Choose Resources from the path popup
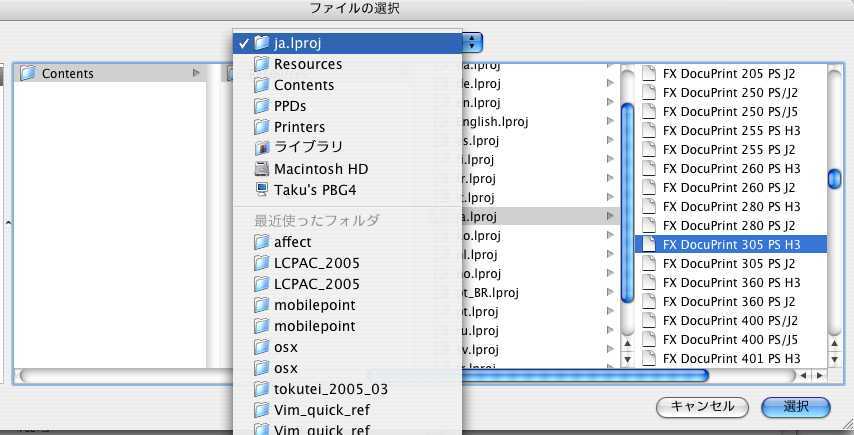 click(x=307, y=64)
